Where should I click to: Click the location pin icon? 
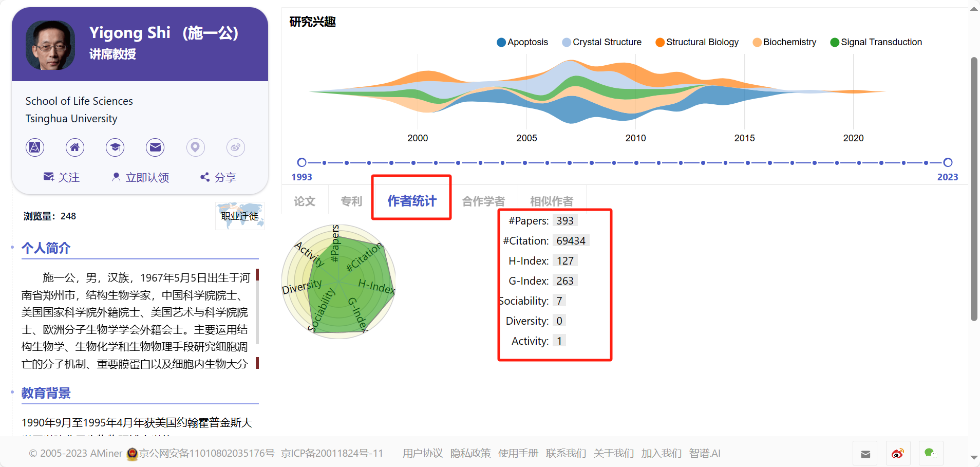coord(195,147)
